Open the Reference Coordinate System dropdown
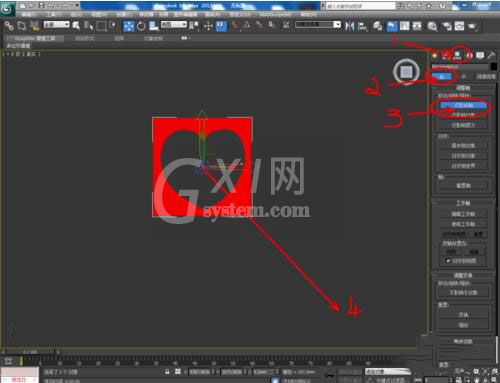 (x=174, y=24)
